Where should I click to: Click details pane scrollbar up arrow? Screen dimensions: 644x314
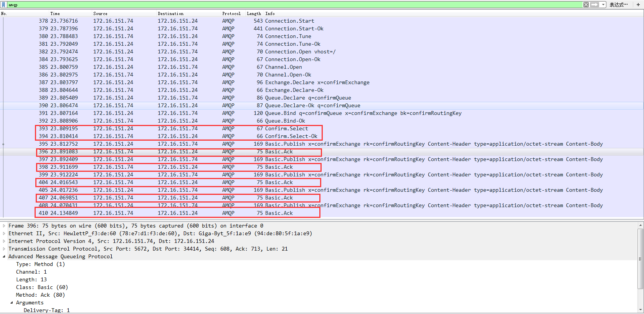point(640,225)
